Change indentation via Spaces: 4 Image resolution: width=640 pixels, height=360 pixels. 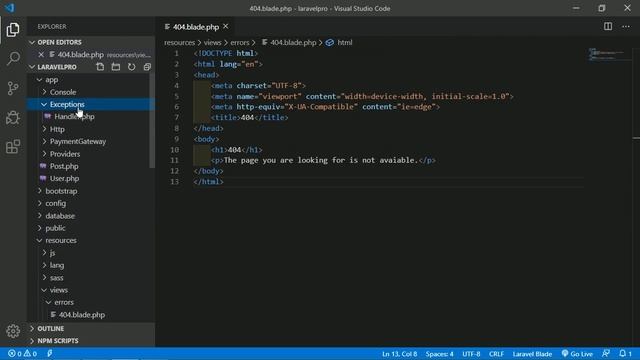pos(440,354)
